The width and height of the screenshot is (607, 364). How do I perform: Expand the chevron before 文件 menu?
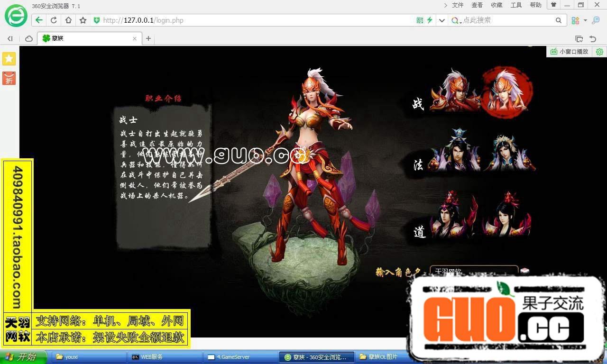[445, 5]
